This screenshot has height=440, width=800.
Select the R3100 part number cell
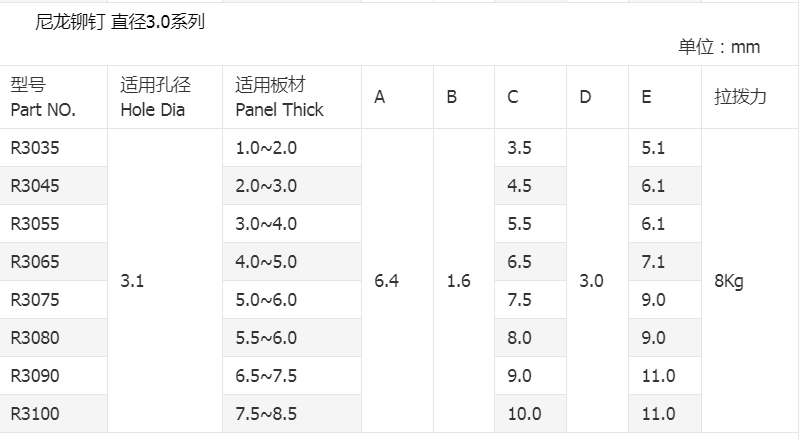tap(35, 414)
